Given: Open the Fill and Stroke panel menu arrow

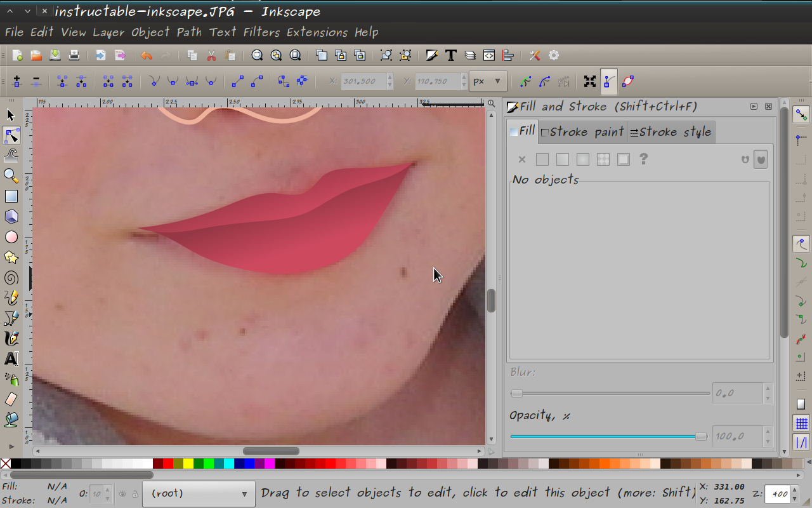Looking at the screenshot, I should [x=754, y=106].
